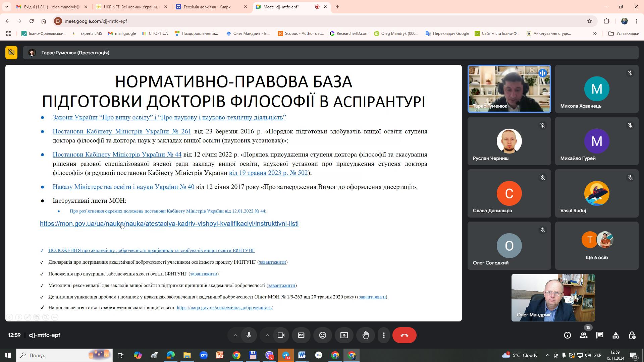
Task: Raise your hand in the meeting
Action: (x=366, y=335)
